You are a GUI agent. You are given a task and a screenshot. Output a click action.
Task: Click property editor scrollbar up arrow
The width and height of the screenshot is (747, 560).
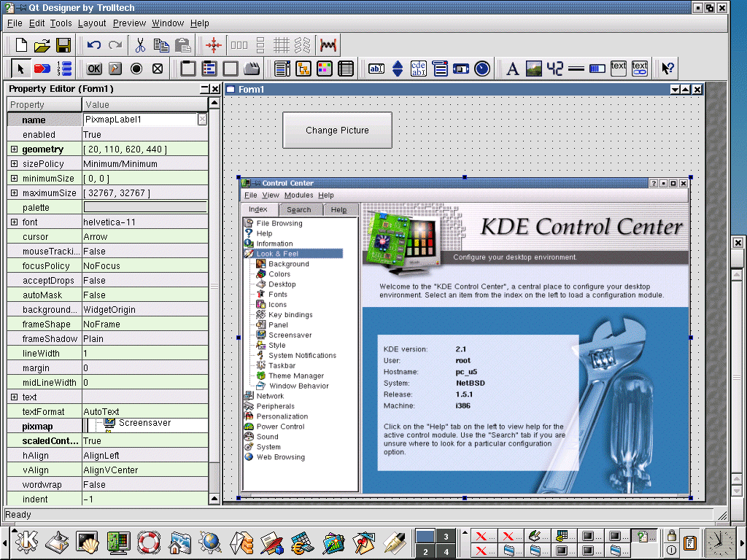214,103
